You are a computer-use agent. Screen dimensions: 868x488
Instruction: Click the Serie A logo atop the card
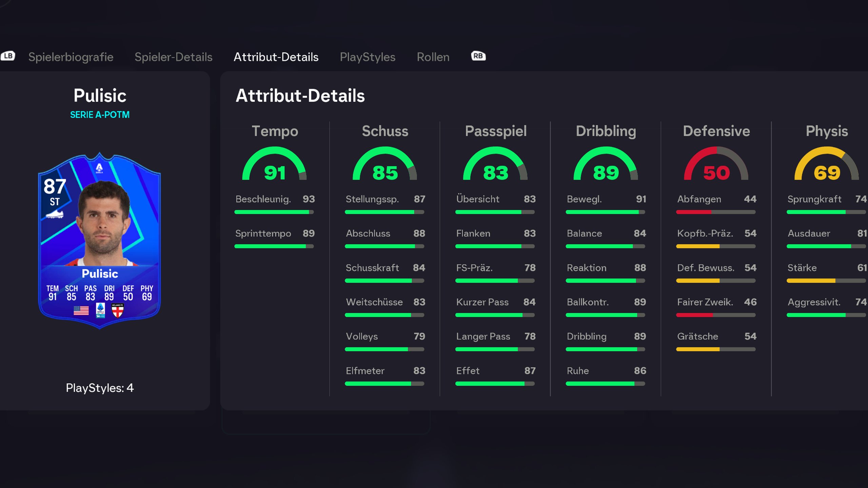pyautogui.click(x=99, y=168)
